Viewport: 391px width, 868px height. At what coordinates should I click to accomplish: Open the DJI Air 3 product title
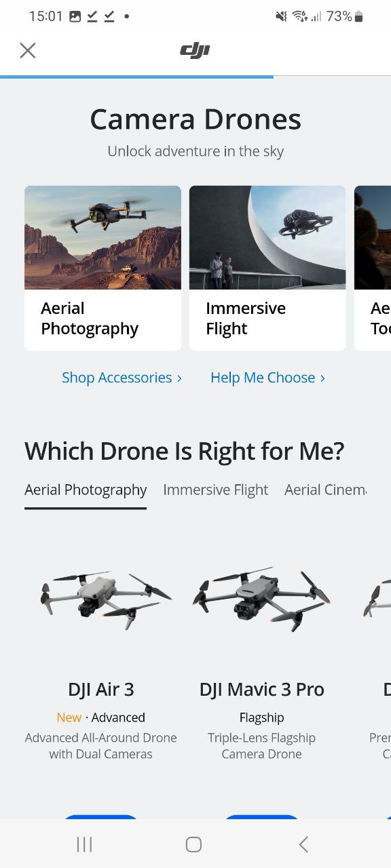pos(101,690)
